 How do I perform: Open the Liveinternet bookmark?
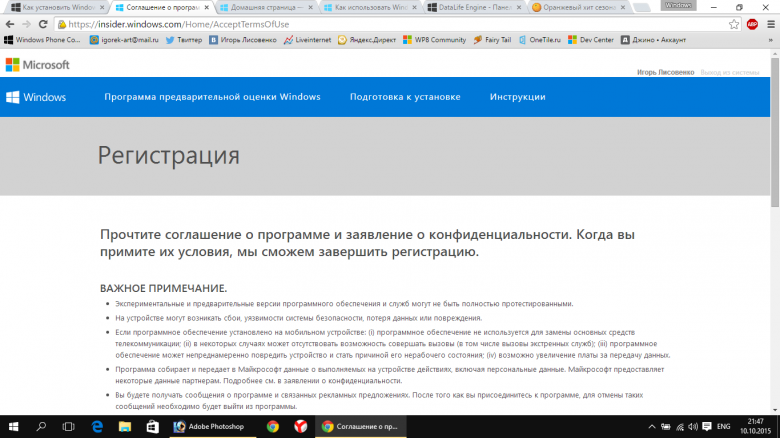(x=307, y=40)
